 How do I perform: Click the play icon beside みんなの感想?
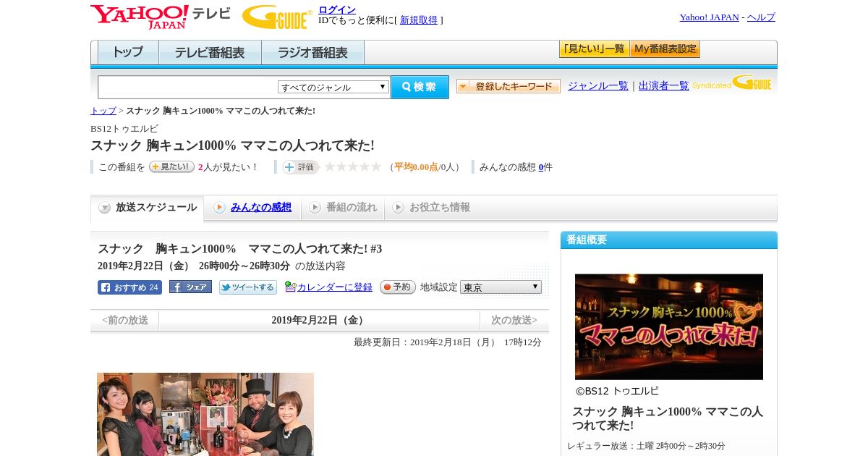(x=219, y=208)
